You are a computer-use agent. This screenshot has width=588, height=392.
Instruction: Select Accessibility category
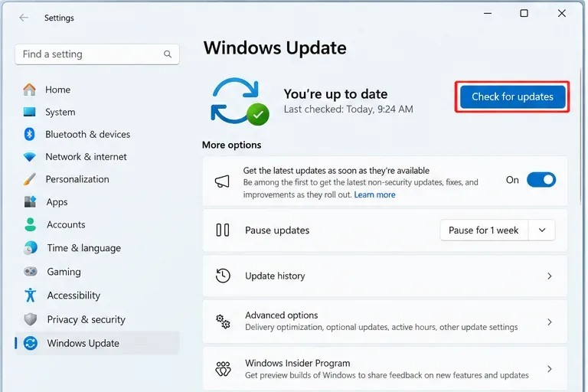click(97, 296)
